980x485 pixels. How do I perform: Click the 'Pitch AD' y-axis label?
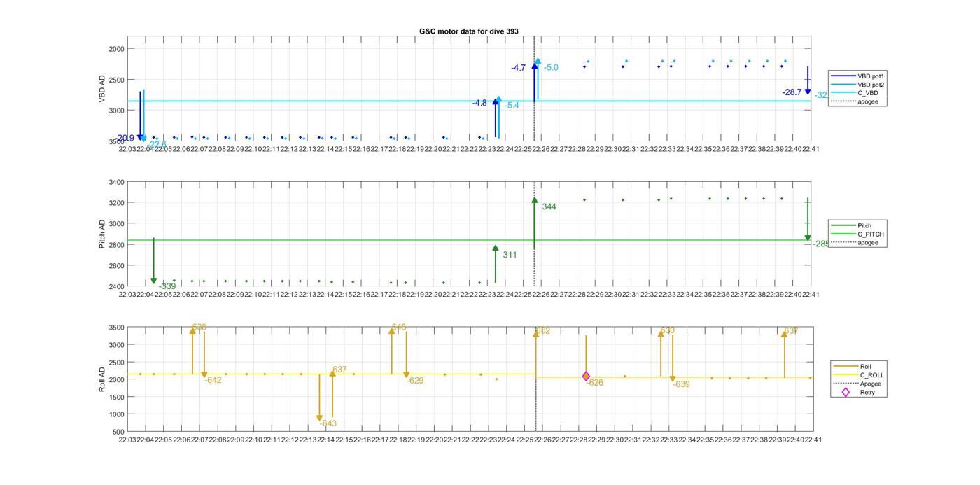[x=102, y=234]
